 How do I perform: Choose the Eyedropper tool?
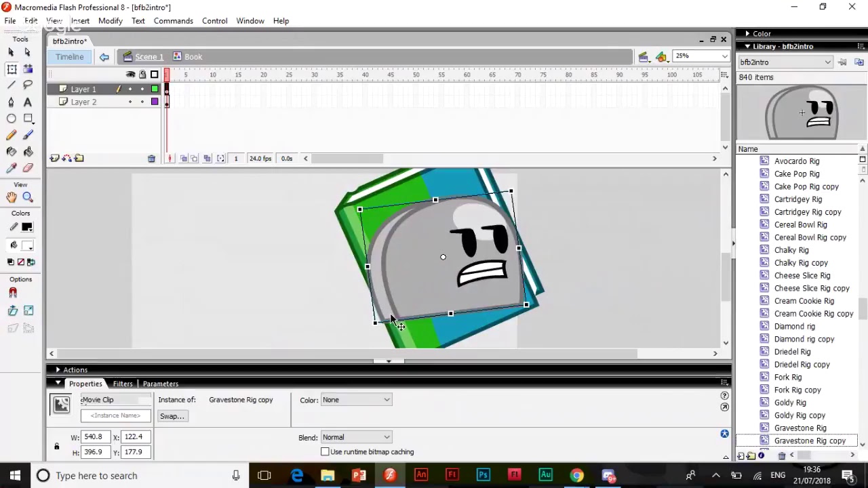point(12,168)
